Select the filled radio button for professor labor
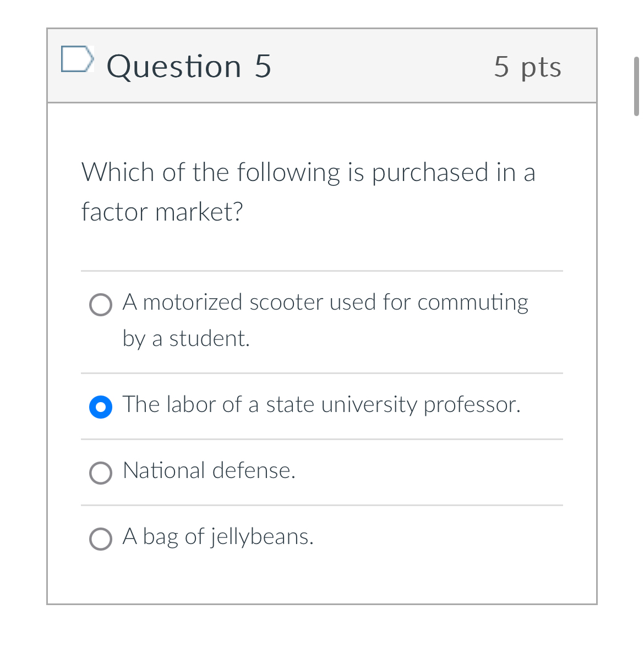Image resolution: width=644 pixels, height=648 pixels. (x=100, y=407)
